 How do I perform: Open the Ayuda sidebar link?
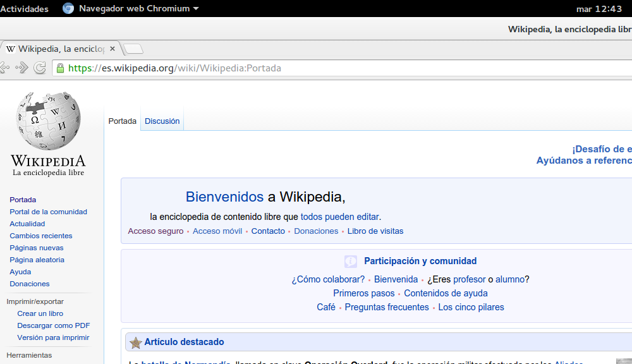pyautogui.click(x=20, y=272)
